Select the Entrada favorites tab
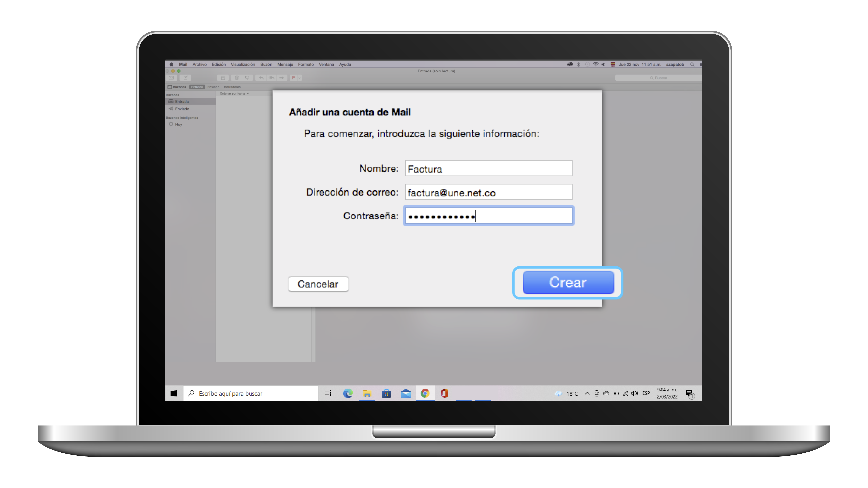This screenshot has width=868, height=488. tap(197, 87)
